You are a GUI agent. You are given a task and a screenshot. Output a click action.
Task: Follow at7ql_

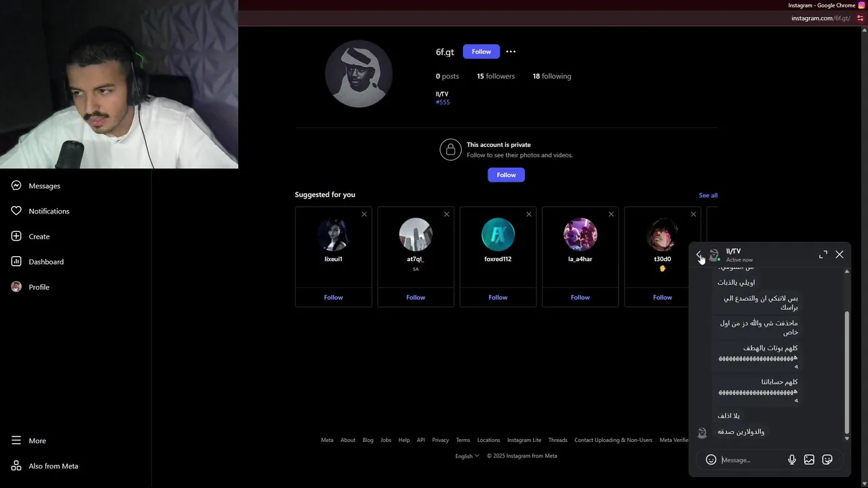coord(416,297)
